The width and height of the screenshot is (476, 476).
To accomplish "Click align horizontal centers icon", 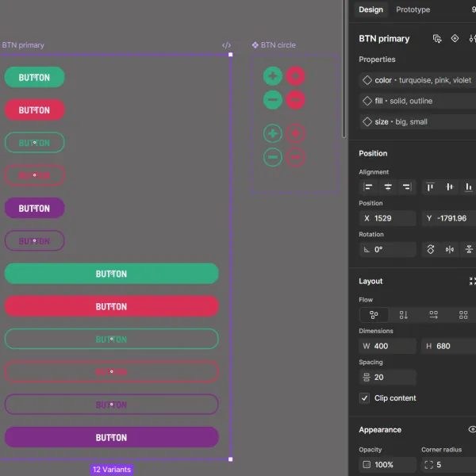I will point(388,187).
